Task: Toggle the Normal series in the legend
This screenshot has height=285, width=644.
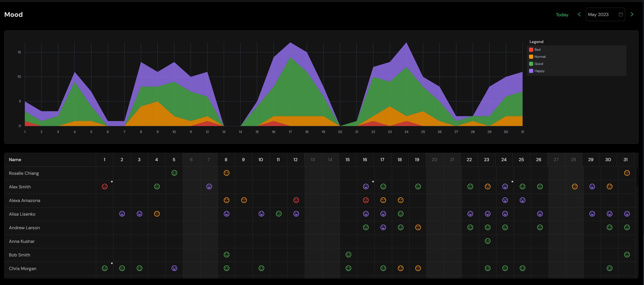Action: [540, 57]
